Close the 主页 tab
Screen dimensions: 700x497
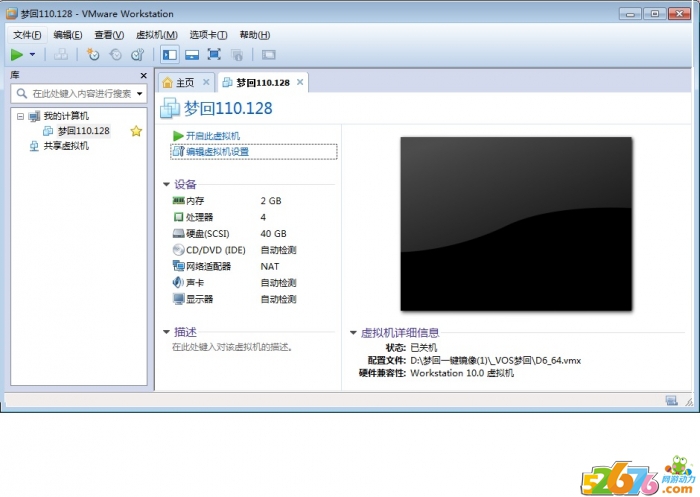(206, 82)
